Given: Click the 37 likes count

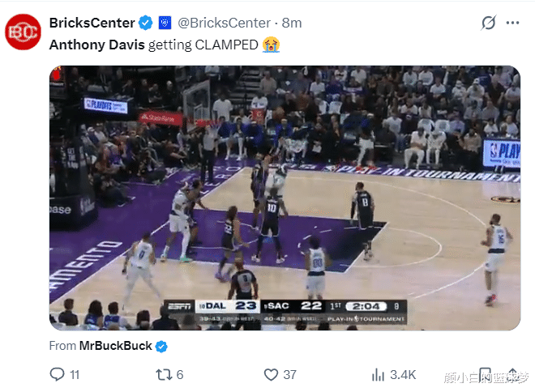Looking at the screenshot, I should point(289,374).
